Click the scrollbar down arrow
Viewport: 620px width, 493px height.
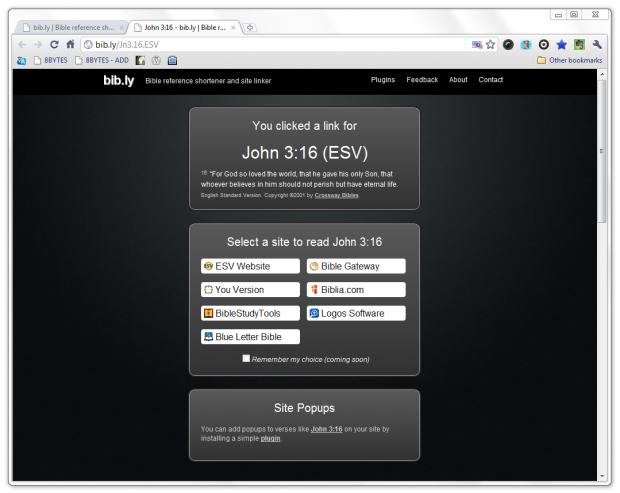coord(602,476)
